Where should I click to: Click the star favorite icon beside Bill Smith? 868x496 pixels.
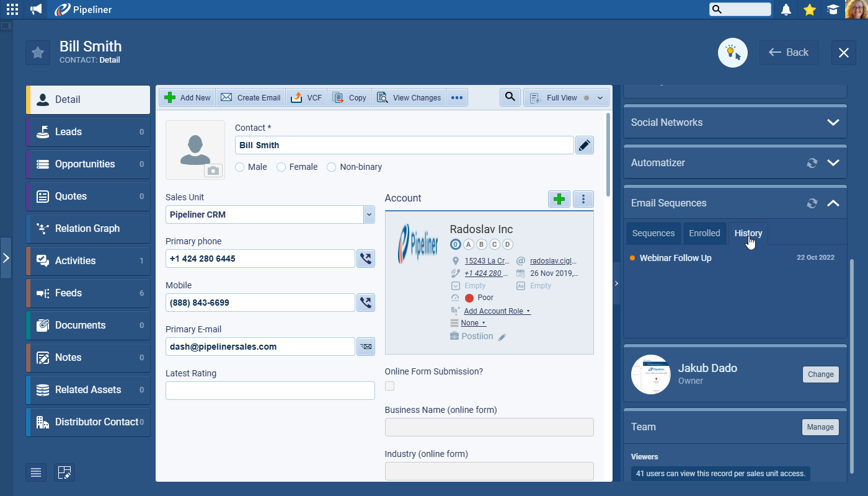click(x=38, y=53)
